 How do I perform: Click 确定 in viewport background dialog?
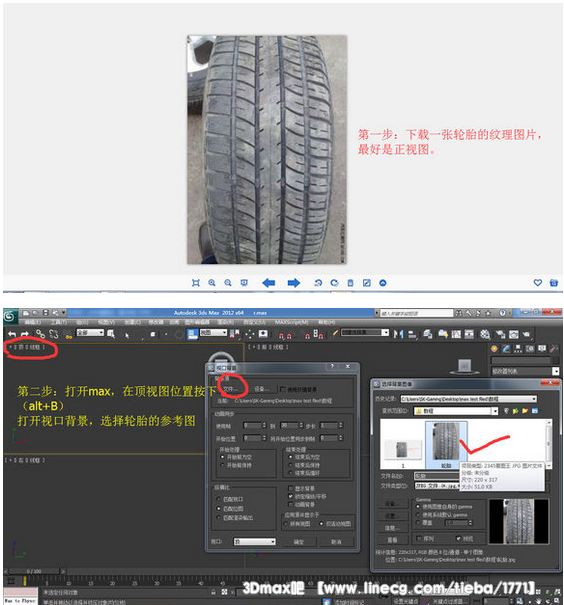pyautogui.click(x=299, y=542)
